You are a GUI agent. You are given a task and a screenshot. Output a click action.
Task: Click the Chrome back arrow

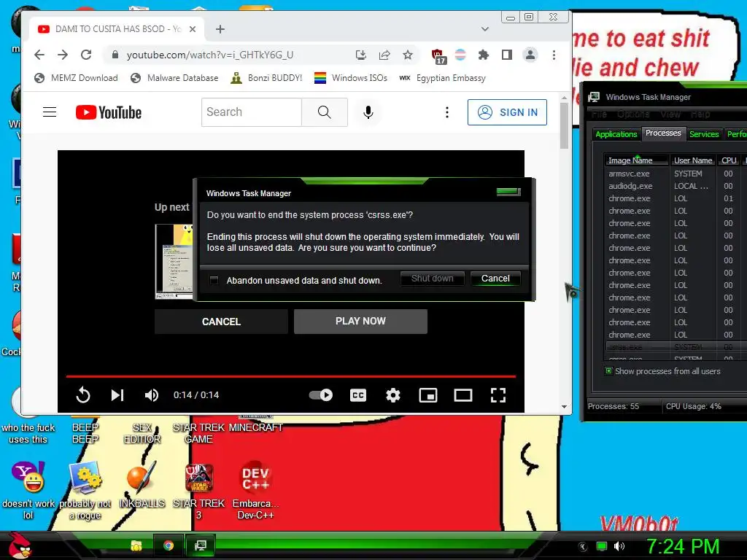(39, 55)
